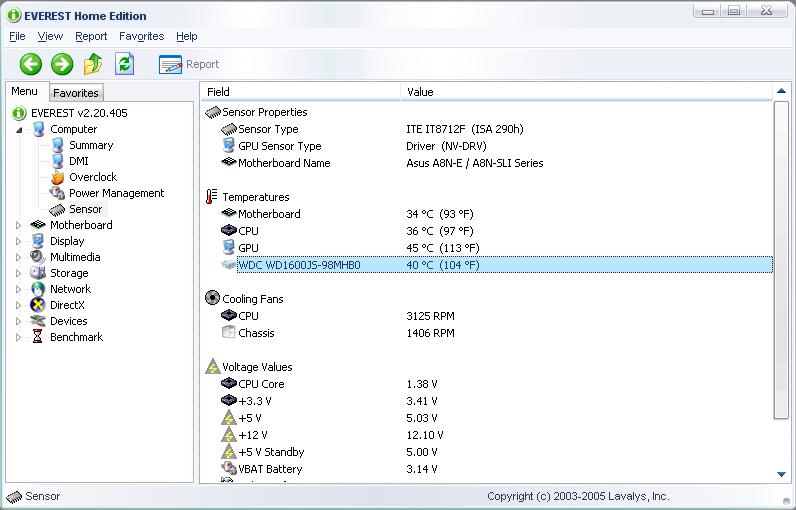Click the Report toolbar button
This screenshot has height=510, width=796.
coord(189,64)
